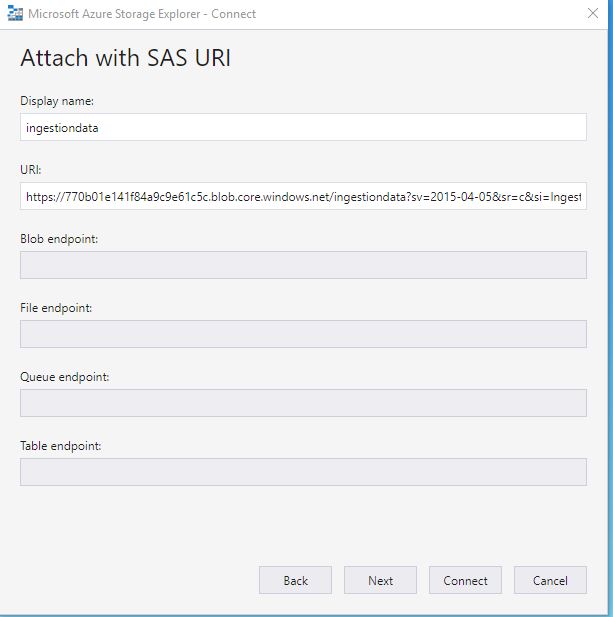Screen dimensions: 613x617
Task: Select the Table endpoint field
Action: [303, 472]
